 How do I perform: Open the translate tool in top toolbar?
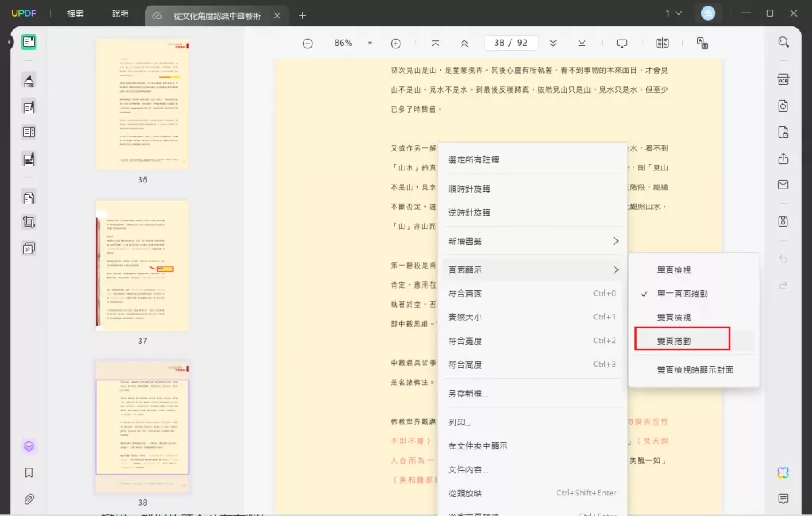(x=703, y=43)
